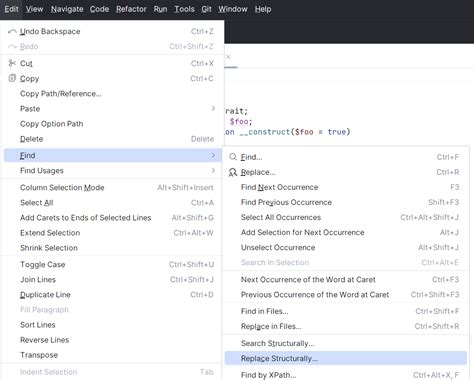Click the arrow on the highlighted Find item
This screenshot has height=380, width=474.
tap(213, 155)
